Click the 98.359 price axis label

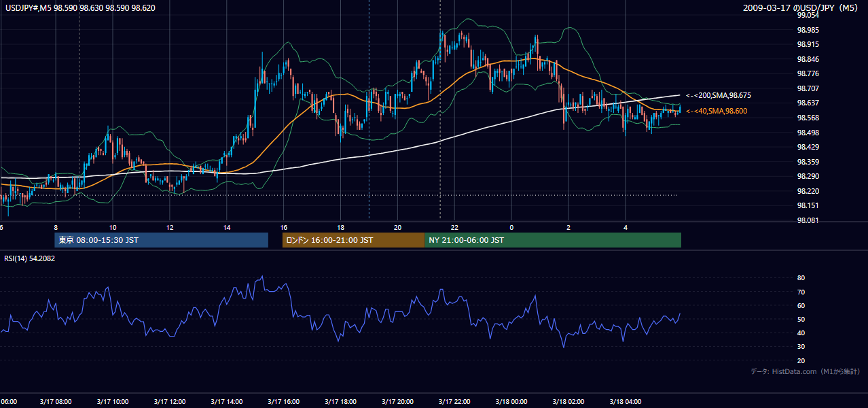point(807,162)
